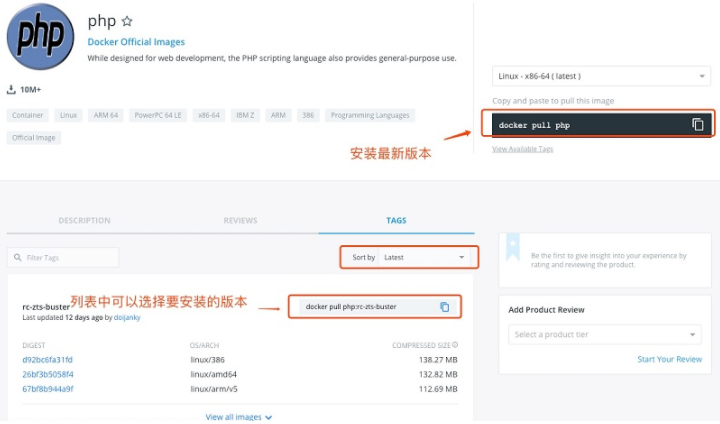Select the TAGS tab

point(396,220)
